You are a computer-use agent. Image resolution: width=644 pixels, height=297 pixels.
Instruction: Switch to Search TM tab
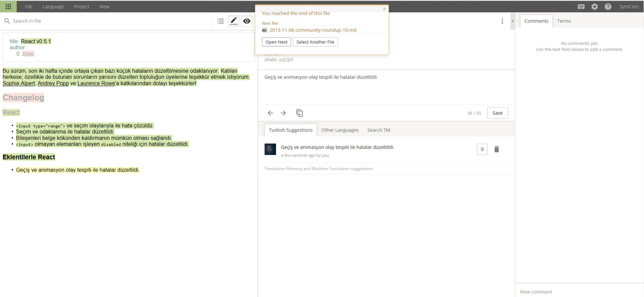tap(379, 130)
